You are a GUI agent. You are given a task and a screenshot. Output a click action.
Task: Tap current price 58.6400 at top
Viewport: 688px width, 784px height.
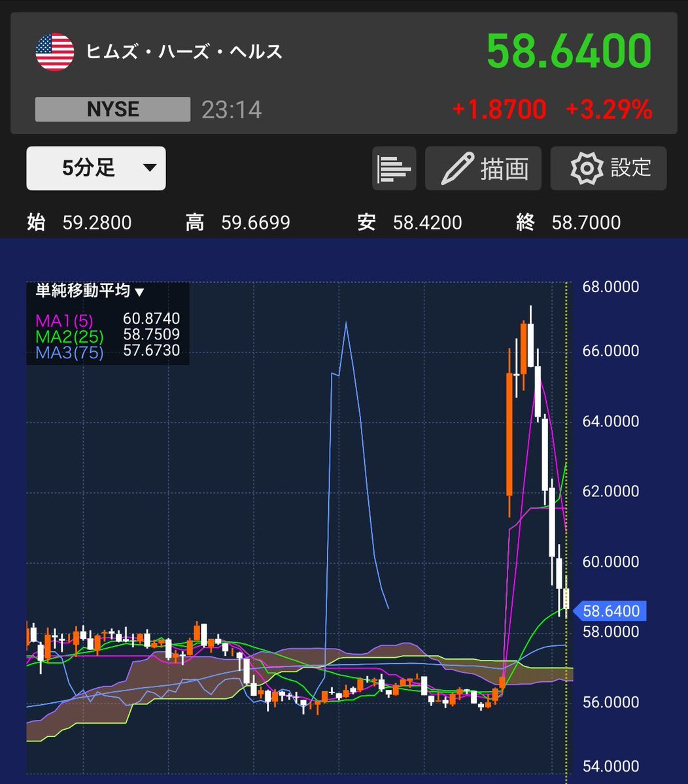click(569, 51)
